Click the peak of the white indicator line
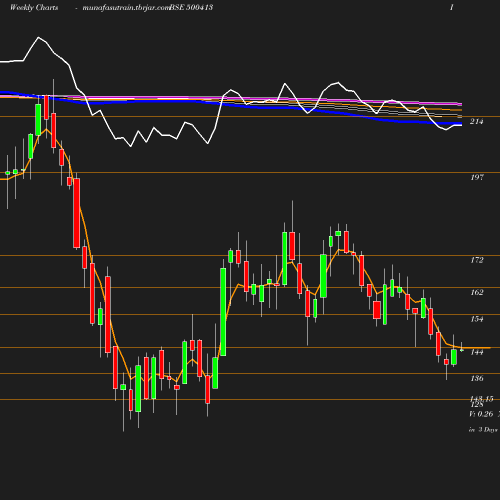 [x=38, y=37]
